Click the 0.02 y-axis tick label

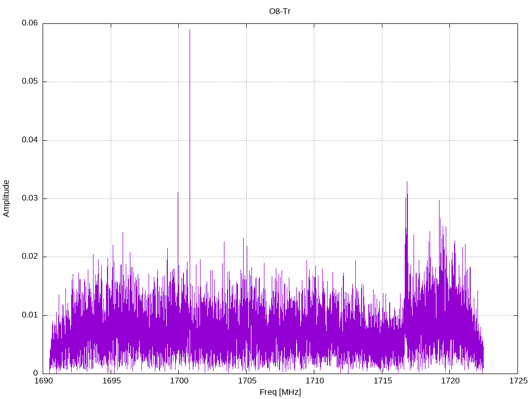(29, 257)
